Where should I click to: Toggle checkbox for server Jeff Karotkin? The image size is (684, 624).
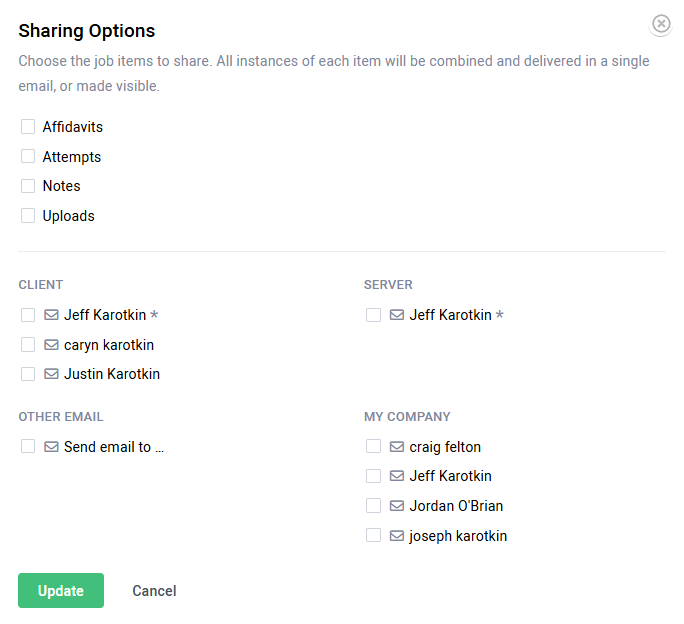point(373,315)
